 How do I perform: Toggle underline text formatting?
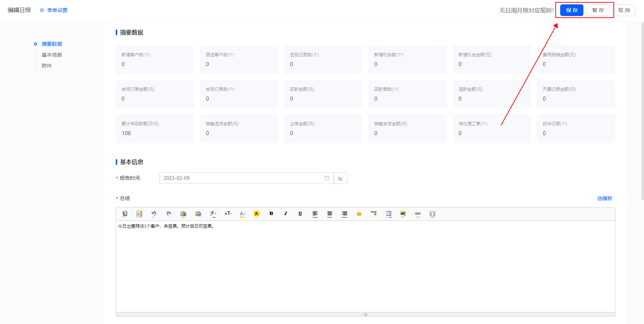[300, 214]
